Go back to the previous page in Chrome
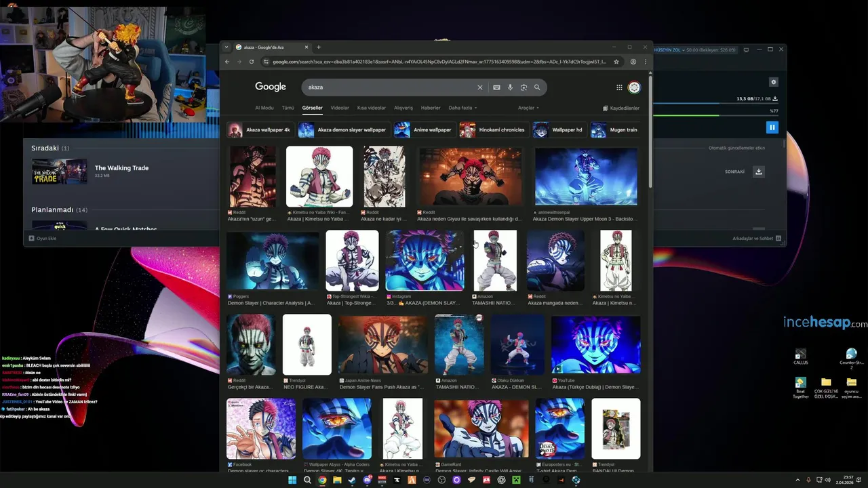 click(228, 62)
